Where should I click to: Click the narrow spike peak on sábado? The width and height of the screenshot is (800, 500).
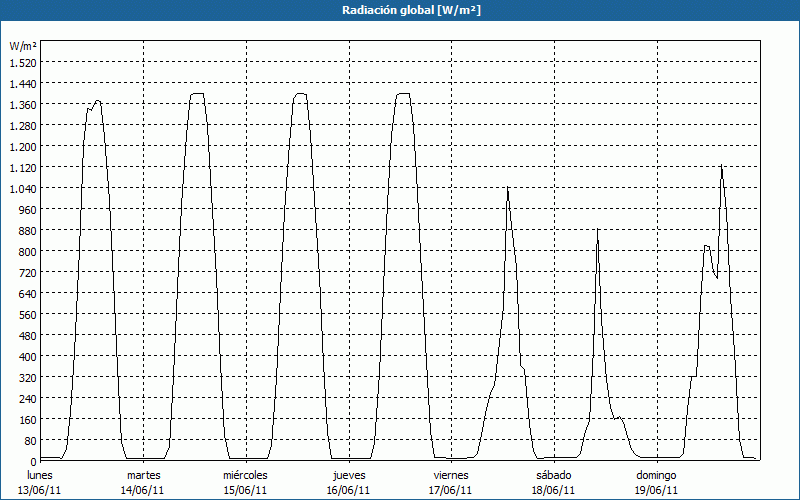pos(597,230)
